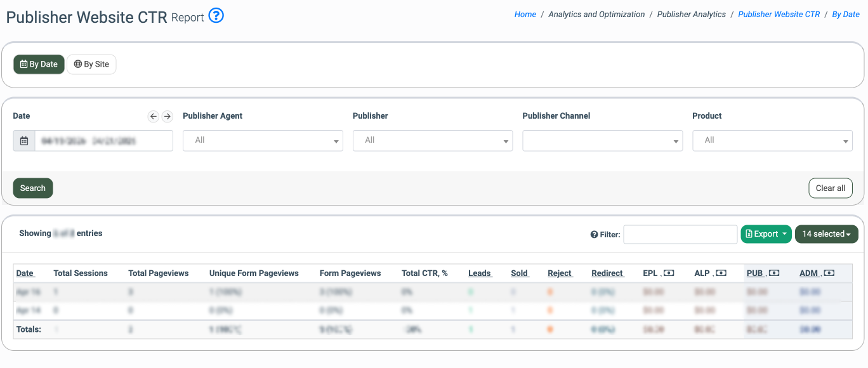Expand the Publisher Channel dropdown

(602, 141)
